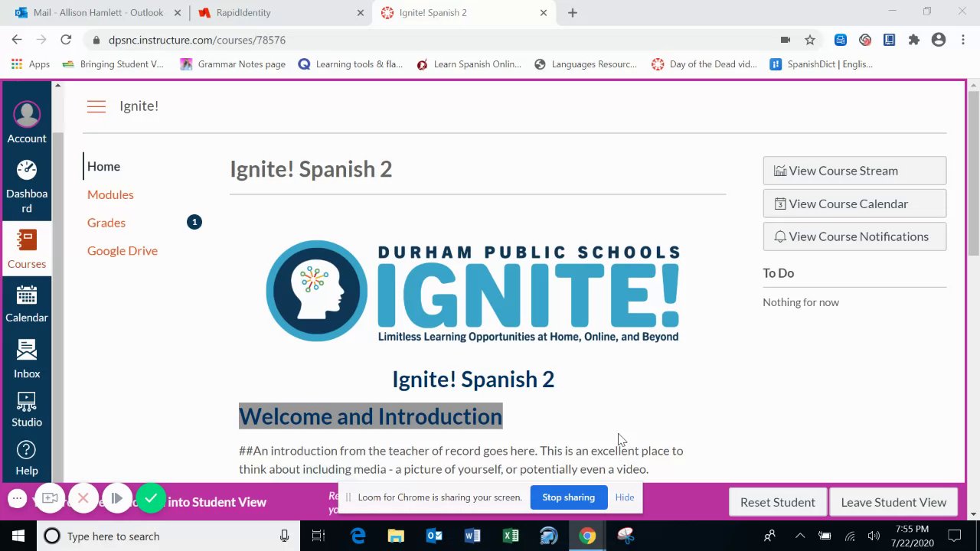Open the Courses panel in sidebar

coord(27,249)
